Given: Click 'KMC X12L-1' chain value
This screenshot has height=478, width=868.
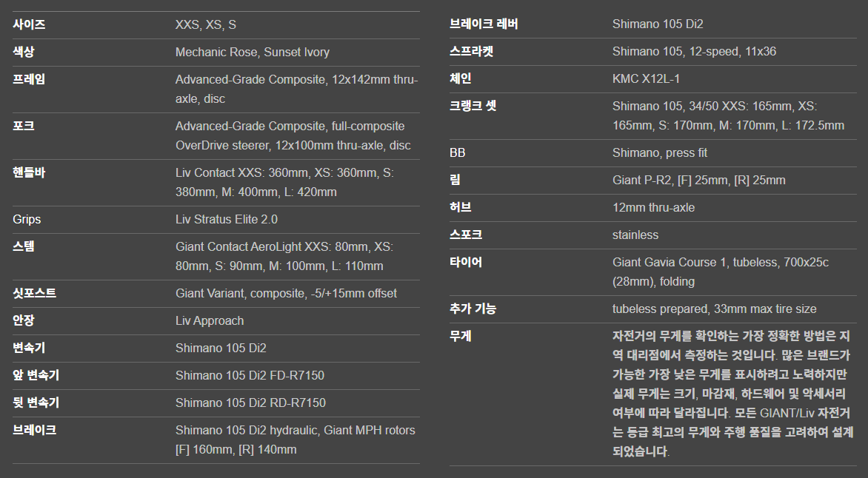Looking at the screenshot, I should tap(646, 78).
